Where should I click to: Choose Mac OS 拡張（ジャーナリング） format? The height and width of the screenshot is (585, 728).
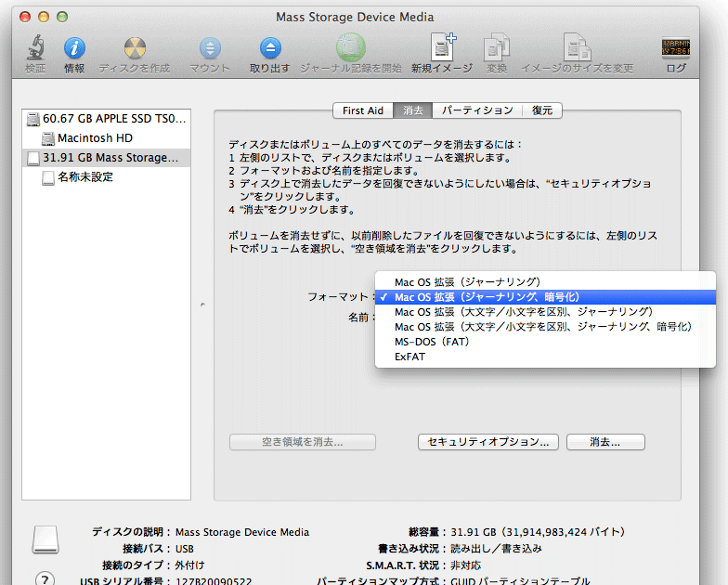(x=545, y=282)
